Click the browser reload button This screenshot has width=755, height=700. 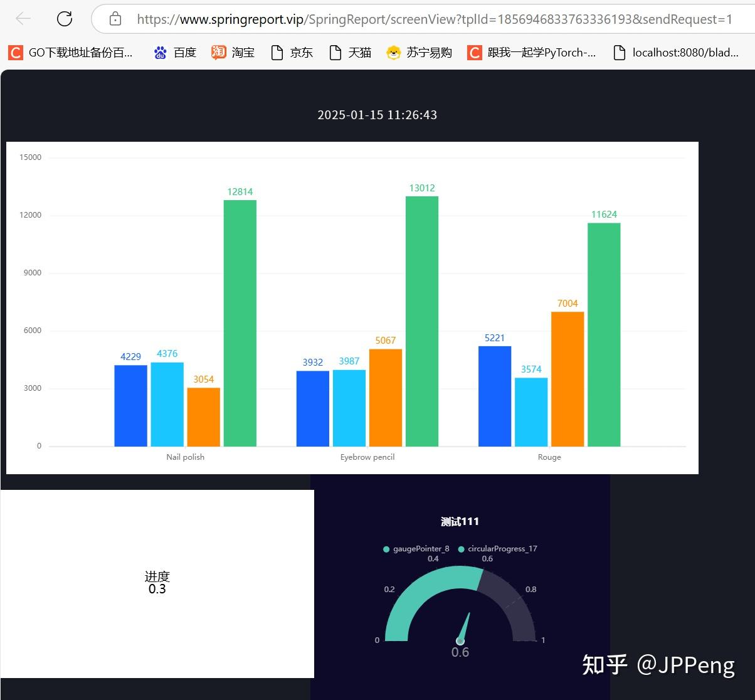(x=64, y=18)
